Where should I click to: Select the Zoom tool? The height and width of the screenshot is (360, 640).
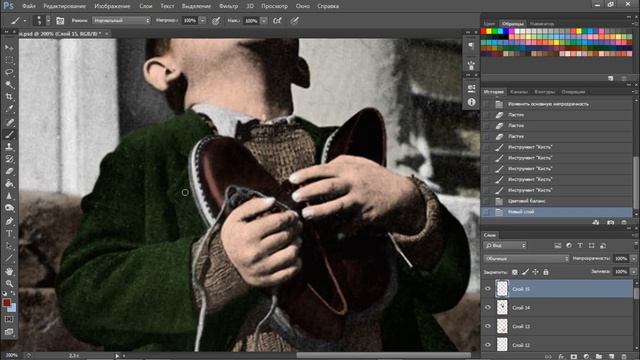coord(9,283)
